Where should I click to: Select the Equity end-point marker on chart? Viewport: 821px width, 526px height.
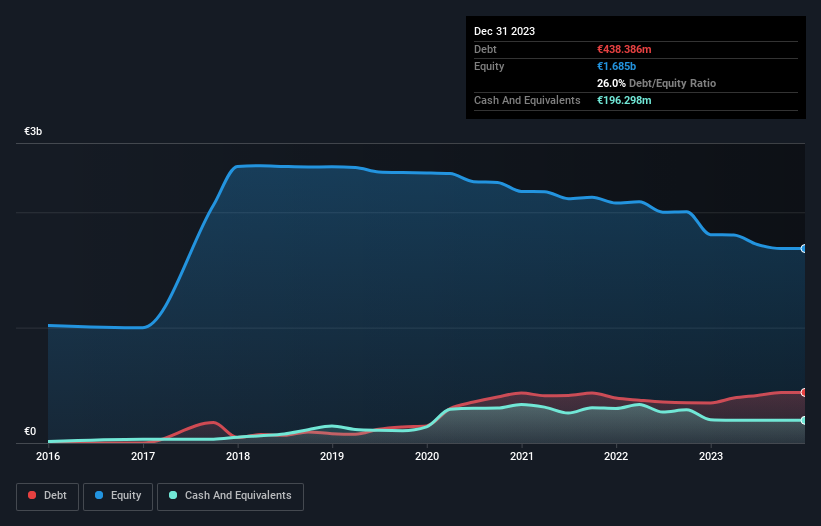(804, 249)
